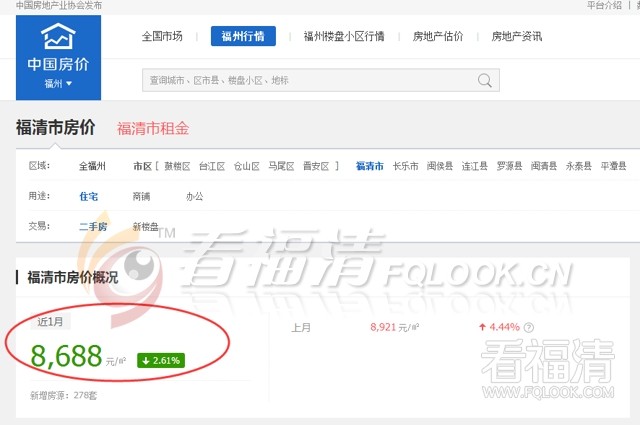
Task: Select 商铺 usage type
Action: [x=141, y=196]
